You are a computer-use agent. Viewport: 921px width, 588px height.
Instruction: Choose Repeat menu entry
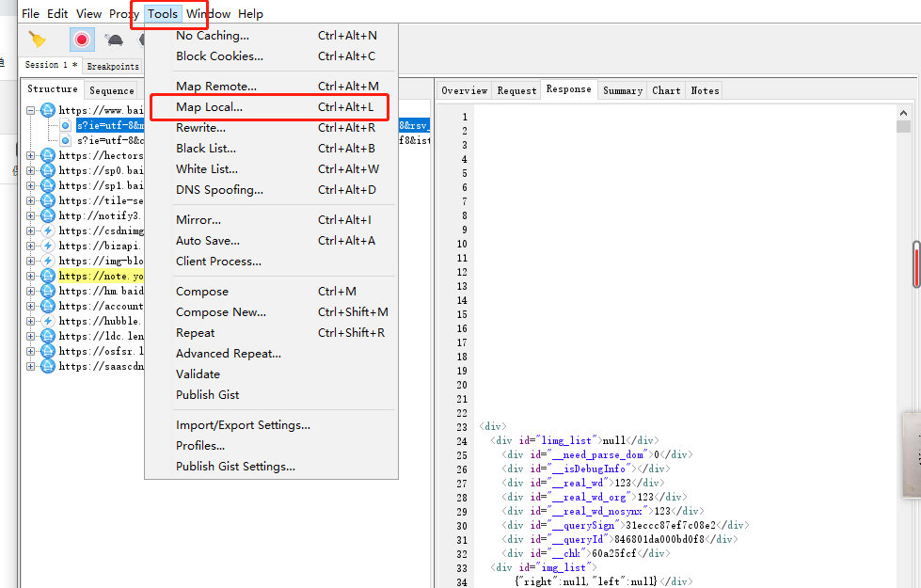271,332
